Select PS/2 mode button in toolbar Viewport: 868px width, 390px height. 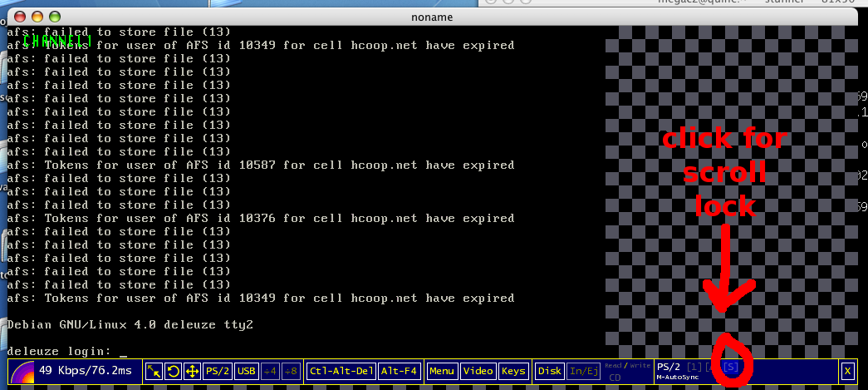point(218,371)
